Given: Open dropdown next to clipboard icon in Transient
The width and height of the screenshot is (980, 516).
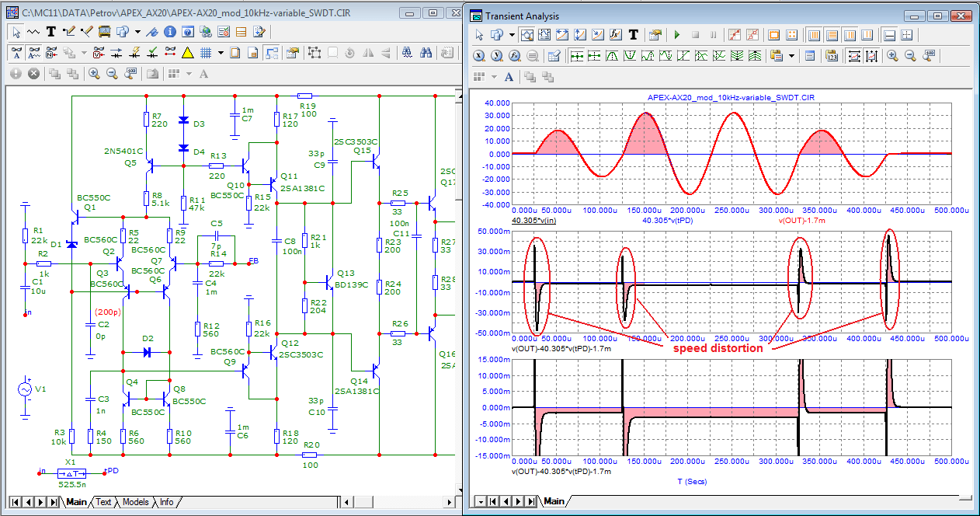Looking at the screenshot, I should 791,56.
